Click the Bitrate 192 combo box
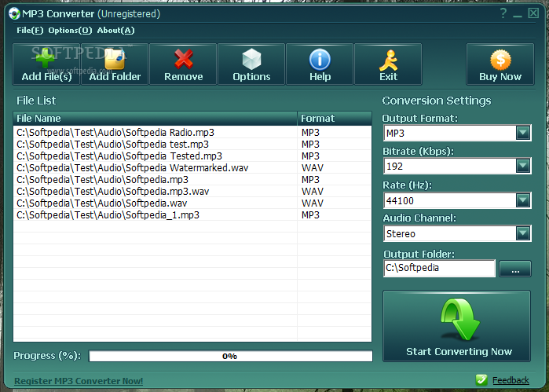 click(x=457, y=166)
